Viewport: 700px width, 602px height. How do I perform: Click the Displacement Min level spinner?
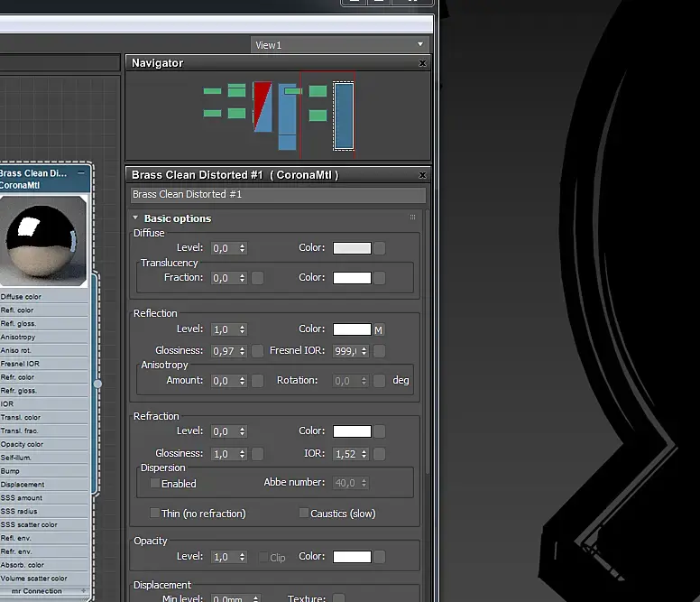[x=255, y=598]
